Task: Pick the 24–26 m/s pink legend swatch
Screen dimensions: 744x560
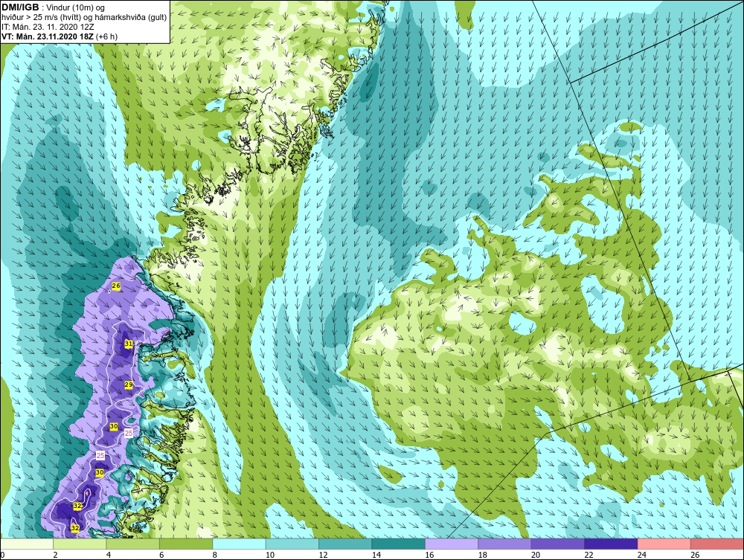Action: pyautogui.click(x=664, y=544)
